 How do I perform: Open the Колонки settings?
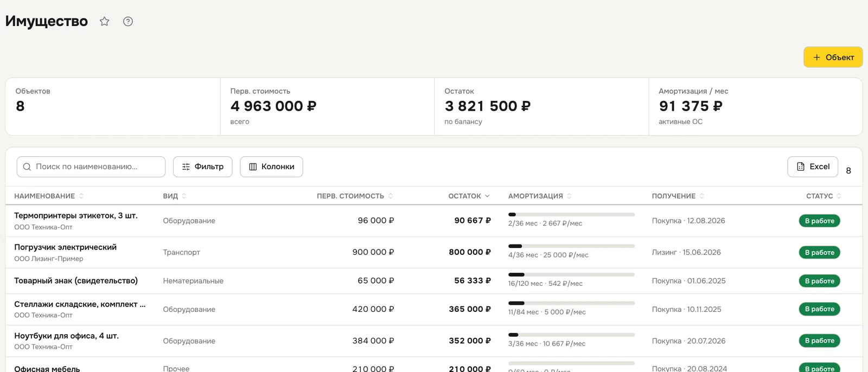[x=272, y=167]
